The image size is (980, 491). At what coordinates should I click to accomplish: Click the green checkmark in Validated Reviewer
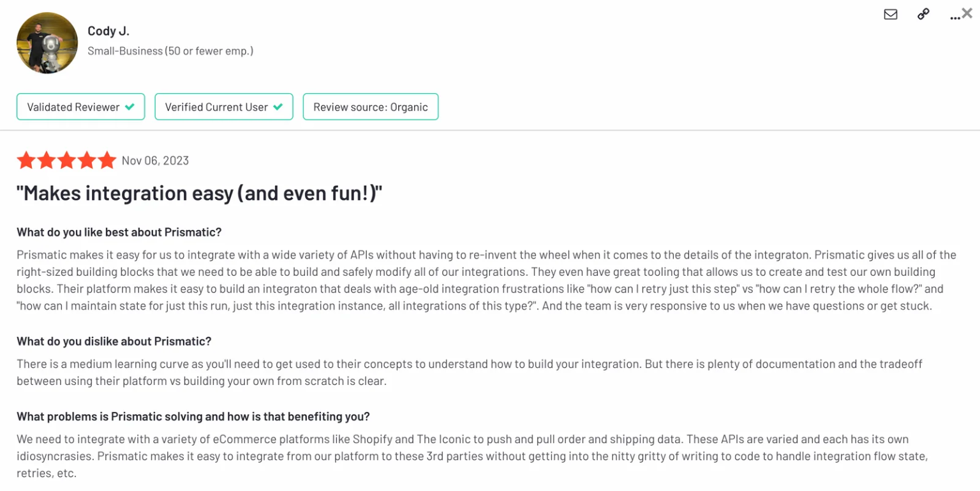tap(130, 107)
